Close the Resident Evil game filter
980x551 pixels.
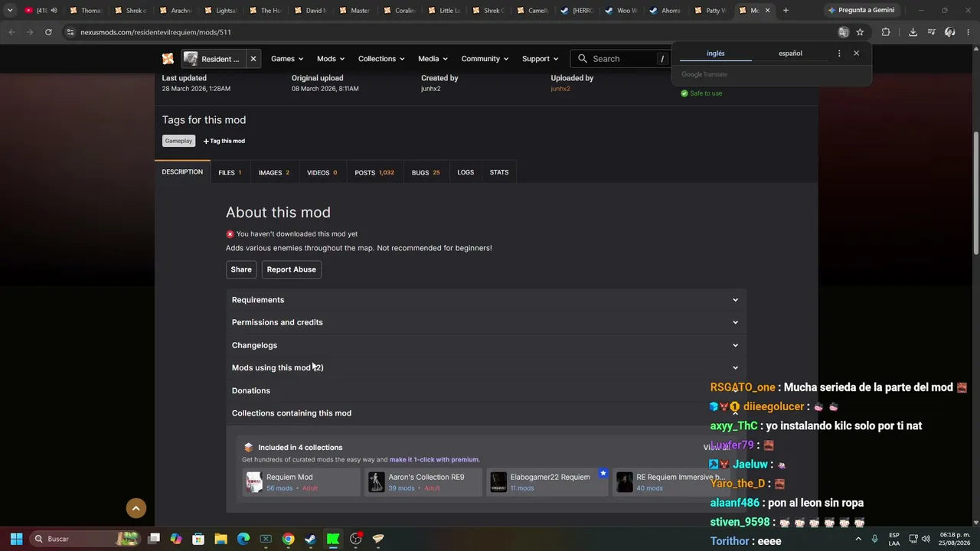point(253,59)
